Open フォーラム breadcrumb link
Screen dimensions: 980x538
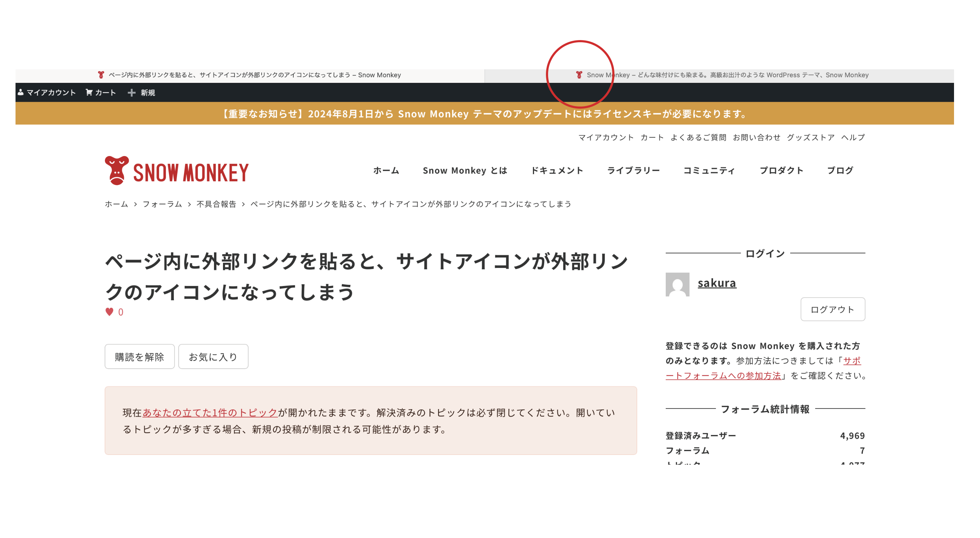click(162, 204)
